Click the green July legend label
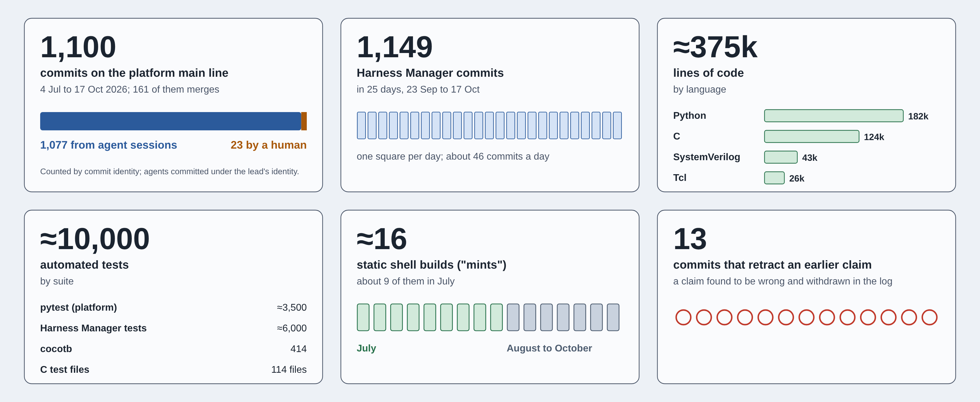The width and height of the screenshot is (980, 402). click(x=366, y=348)
